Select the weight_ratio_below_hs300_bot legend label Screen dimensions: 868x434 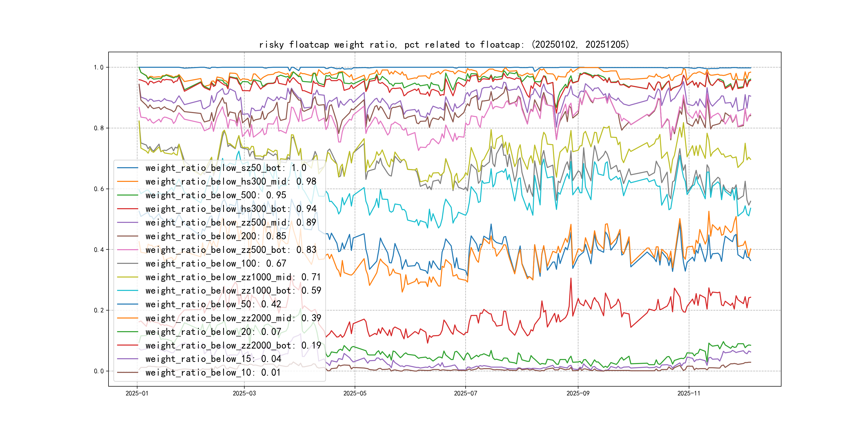[x=230, y=209]
